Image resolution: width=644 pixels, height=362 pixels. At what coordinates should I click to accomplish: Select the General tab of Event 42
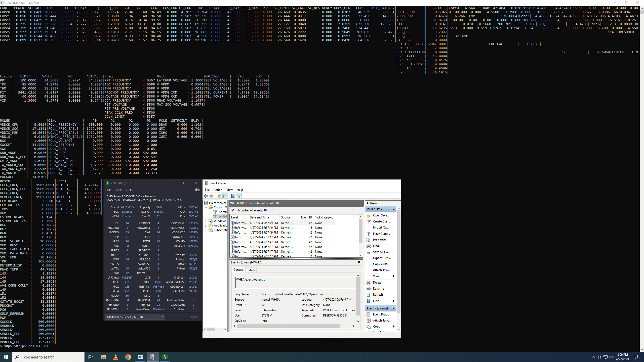click(x=238, y=270)
